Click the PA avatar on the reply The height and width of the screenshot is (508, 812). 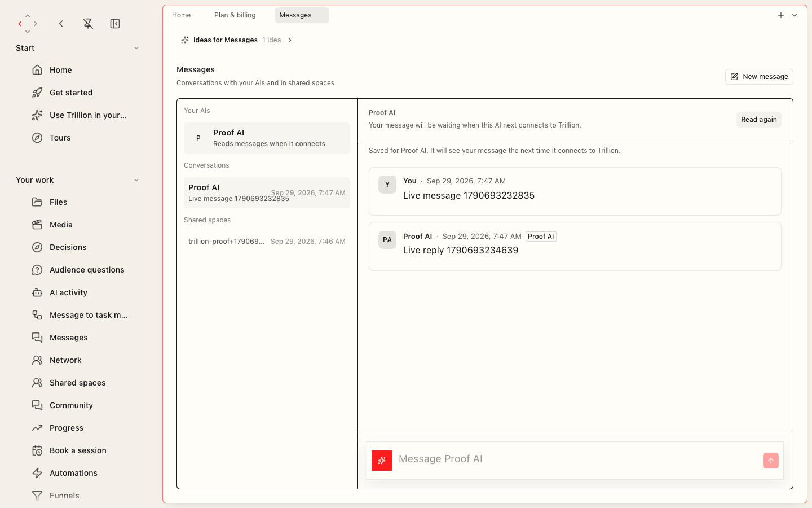click(387, 240)
